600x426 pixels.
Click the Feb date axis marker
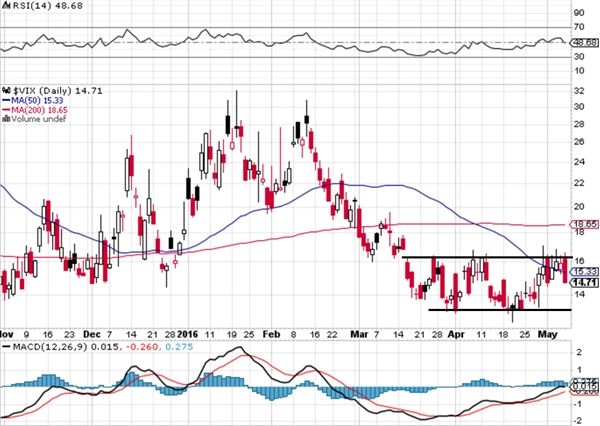coord(271,334)
